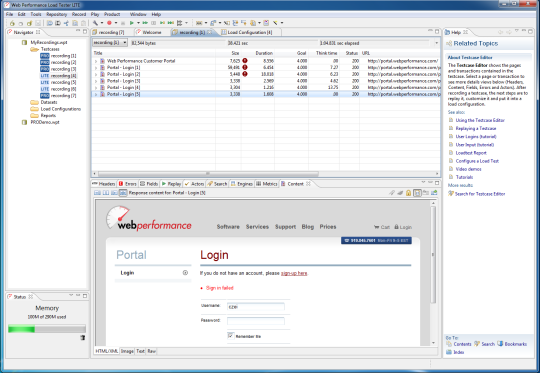Click the pause replay toolbar icon
Screen dimensions: 540x373
(154, 23)
